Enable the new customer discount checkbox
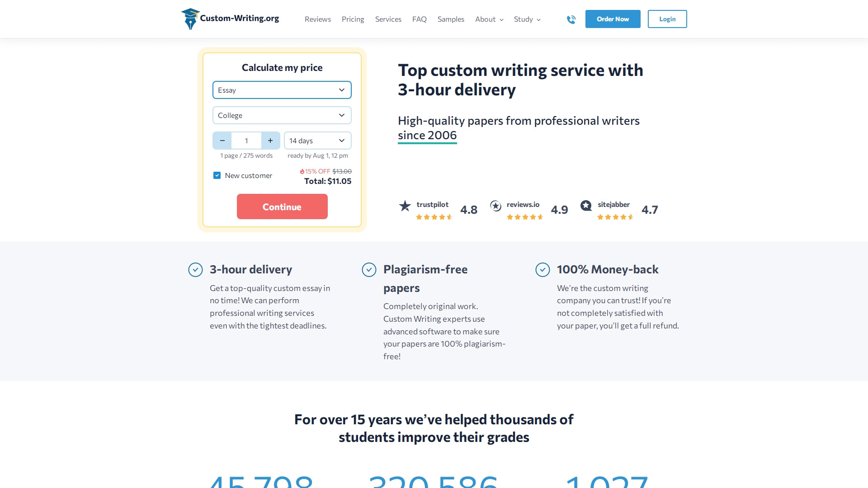 click(x=217, y=175)
